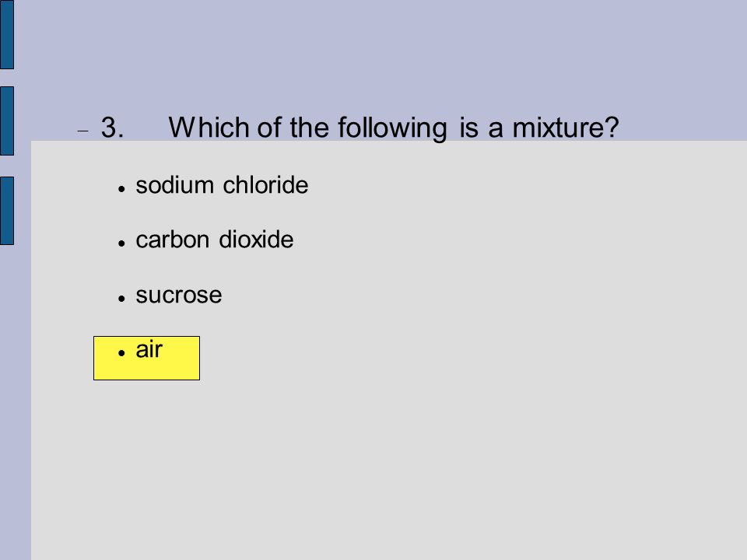This screenshot has height=560, width=747.
Task: Click the dash marker before '3.'
Action: coord(83,131)
